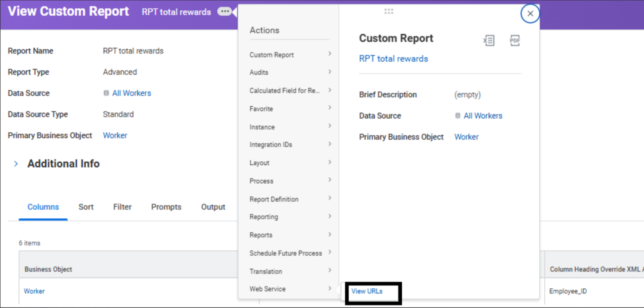This screenshot has height=308, width=644.
Task: Switch to the Sort tab
Action: (86, 207)
